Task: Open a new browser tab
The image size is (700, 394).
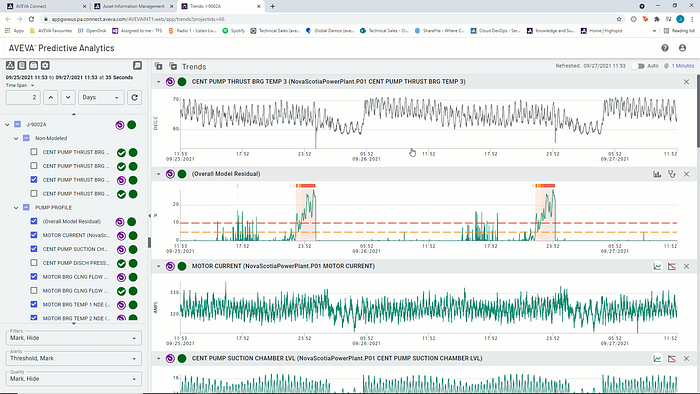Action: pos(272,6)
